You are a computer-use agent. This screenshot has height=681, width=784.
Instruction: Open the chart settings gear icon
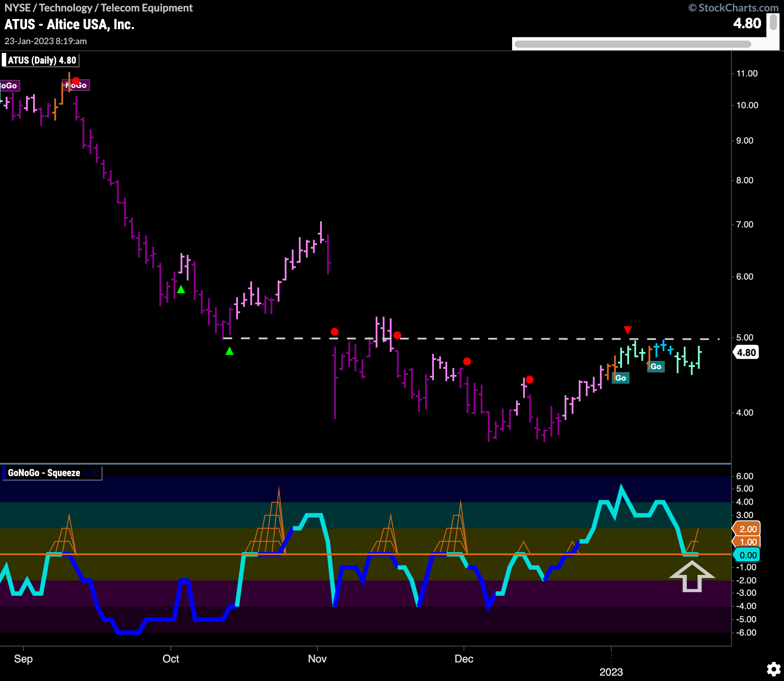click(x=773, y=669)
